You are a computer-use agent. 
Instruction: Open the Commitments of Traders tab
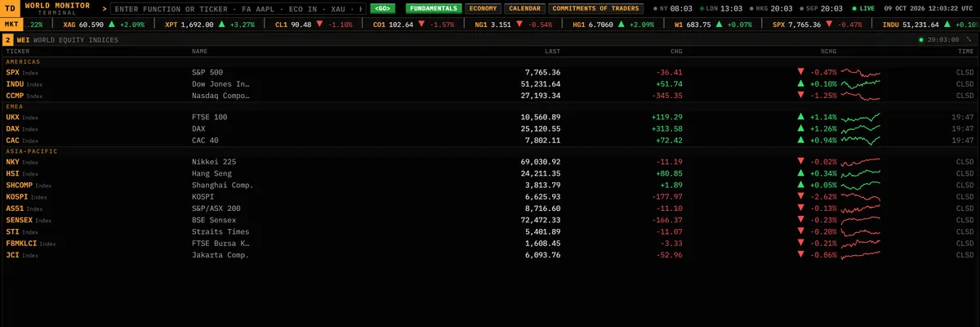click(595, 8)
